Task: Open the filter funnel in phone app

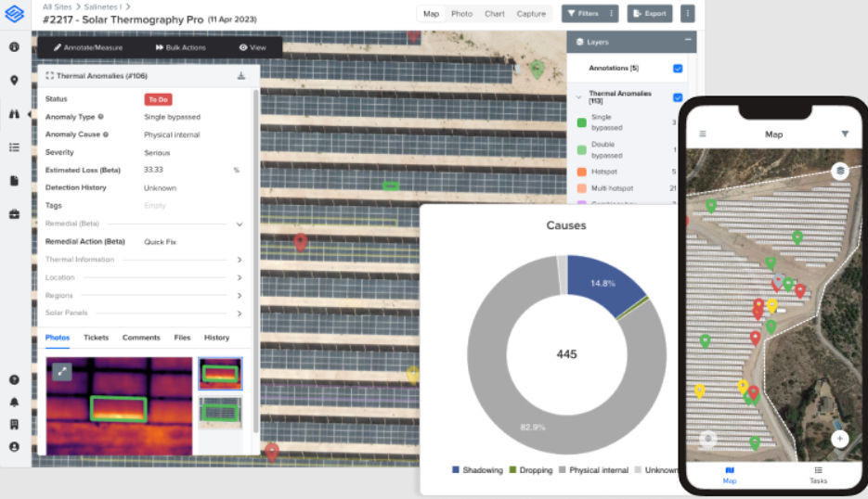Action: (845, 134)
